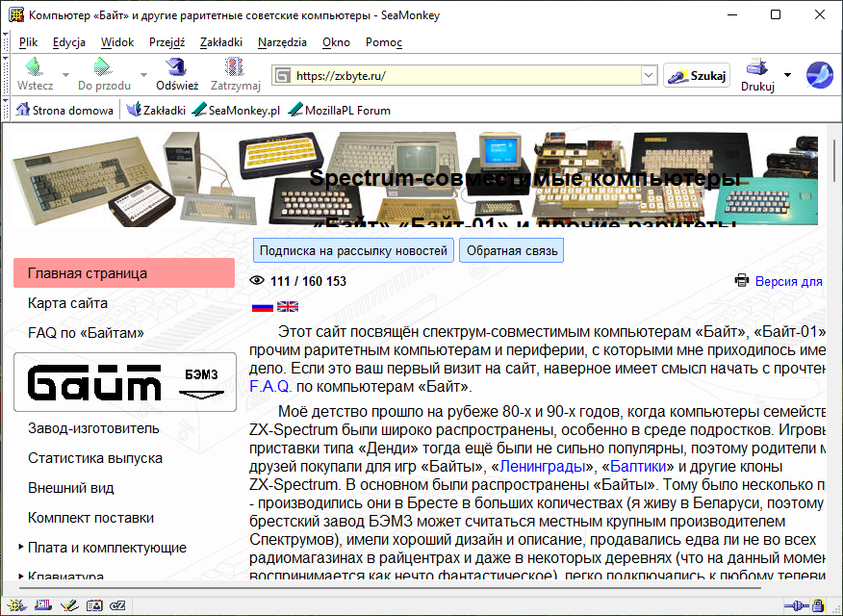
Task: Click Подписка на рассылку новостей button
Action: tap(353, 250)
